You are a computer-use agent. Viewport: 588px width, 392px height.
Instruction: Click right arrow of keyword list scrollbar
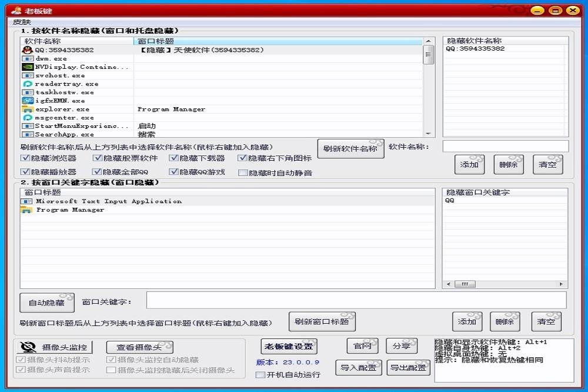pos(561,284)
